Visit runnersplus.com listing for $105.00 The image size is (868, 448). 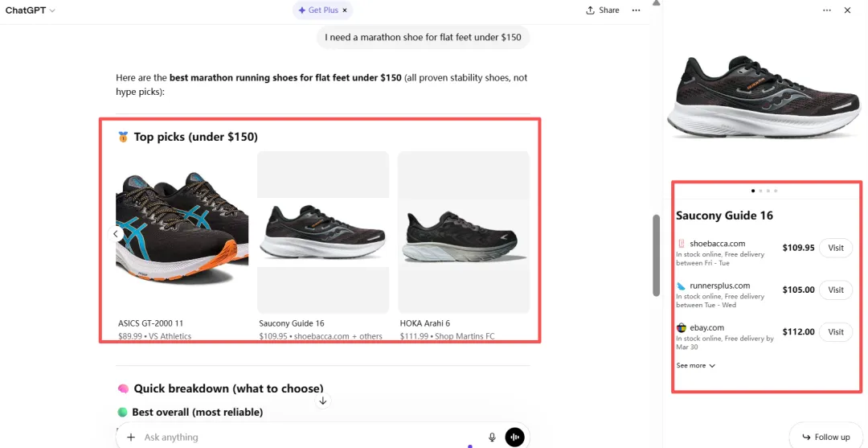[835, 290]
